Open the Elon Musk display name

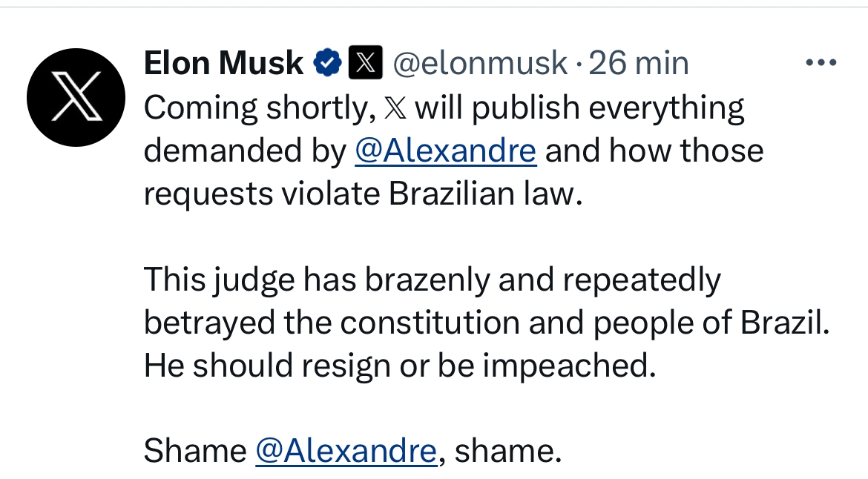coord(223,62)
